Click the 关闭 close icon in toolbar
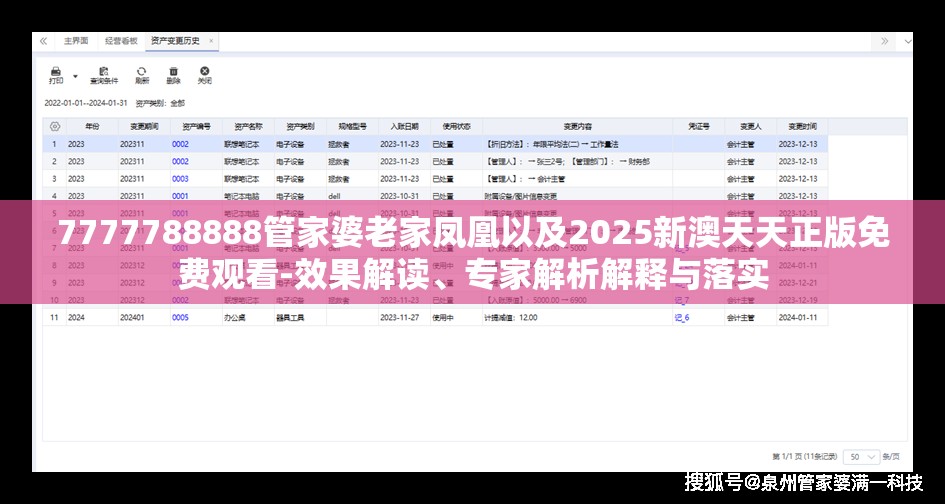Image resolution: width=945 pixels, height=504 pixels. tap(204, 75)
